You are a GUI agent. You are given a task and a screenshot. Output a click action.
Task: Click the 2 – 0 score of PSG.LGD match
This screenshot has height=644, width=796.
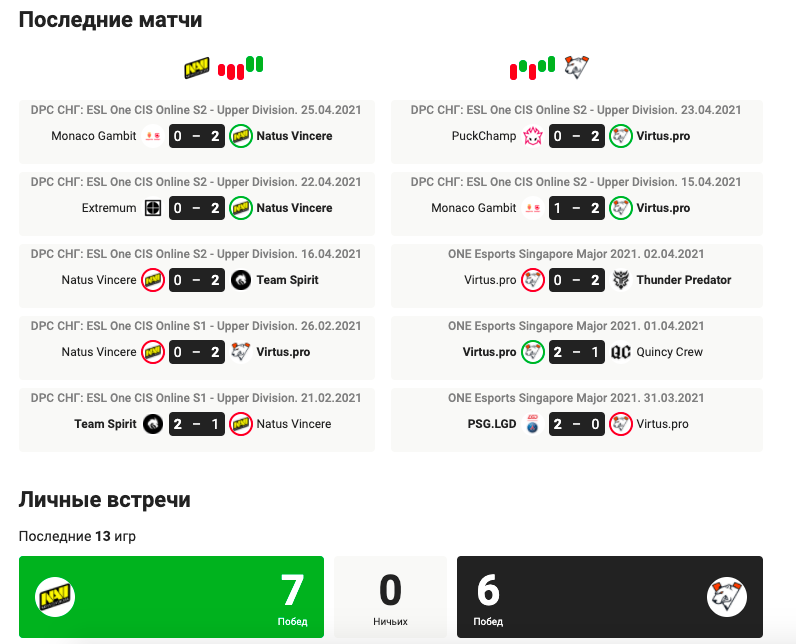tap(577, 424)
